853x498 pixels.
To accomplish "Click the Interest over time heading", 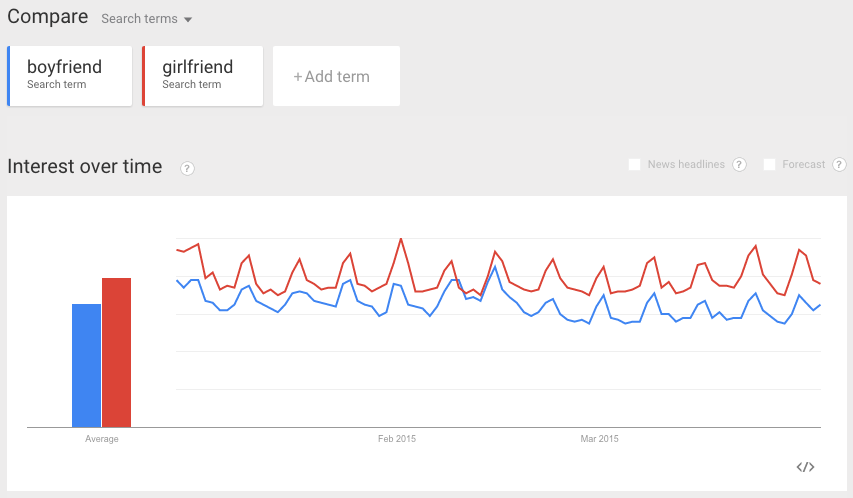I will 85,167.
